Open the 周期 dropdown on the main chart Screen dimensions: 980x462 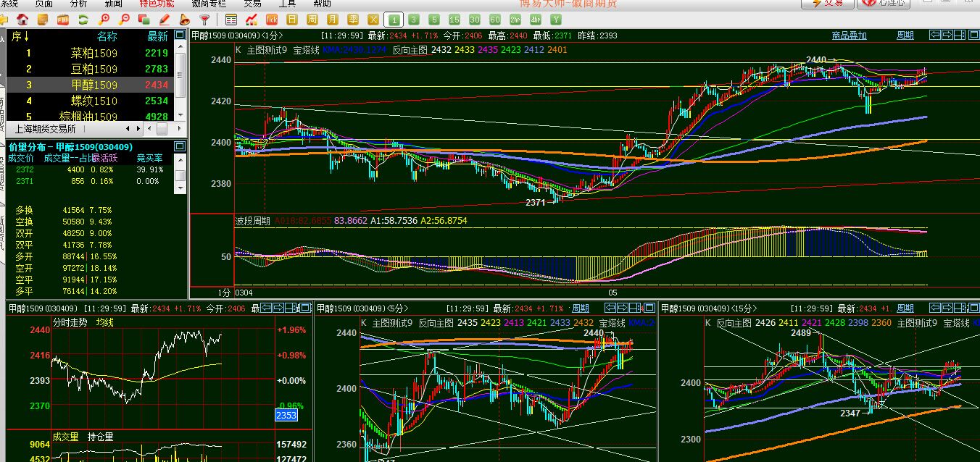click(905, 35)
